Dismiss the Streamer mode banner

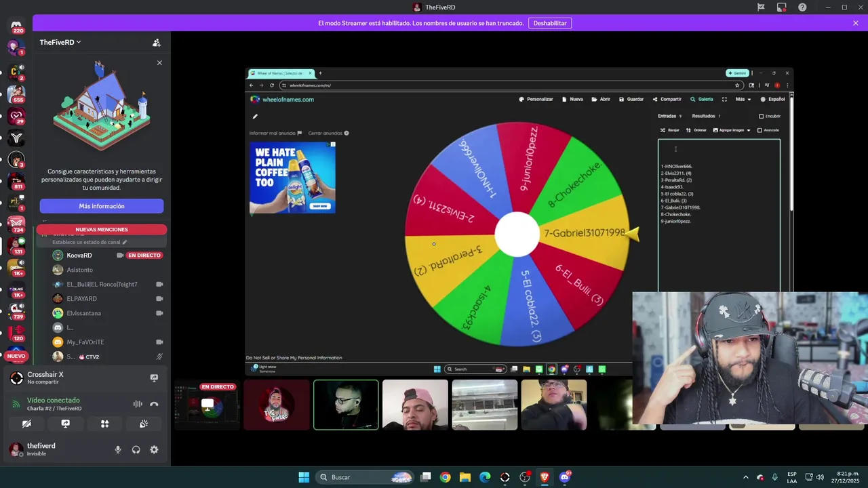coord(856,23)
